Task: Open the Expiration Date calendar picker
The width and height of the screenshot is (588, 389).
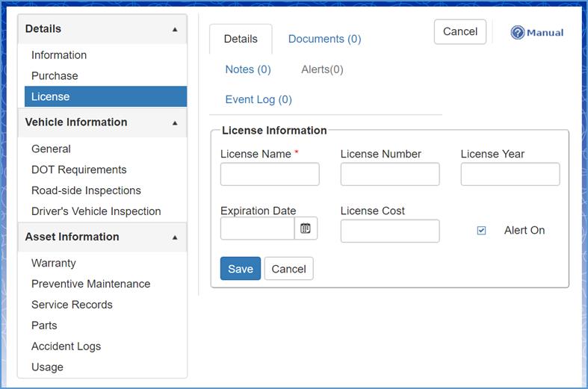Action: pos(306,228)
